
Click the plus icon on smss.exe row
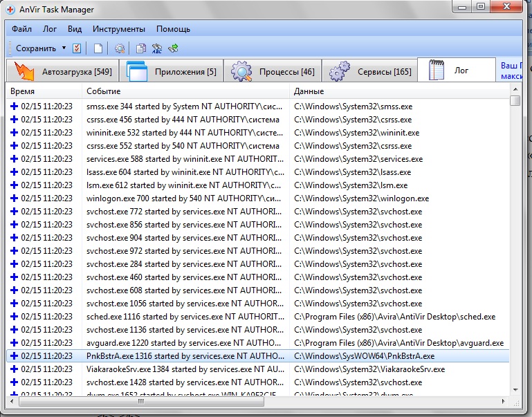tap(14, 106)
